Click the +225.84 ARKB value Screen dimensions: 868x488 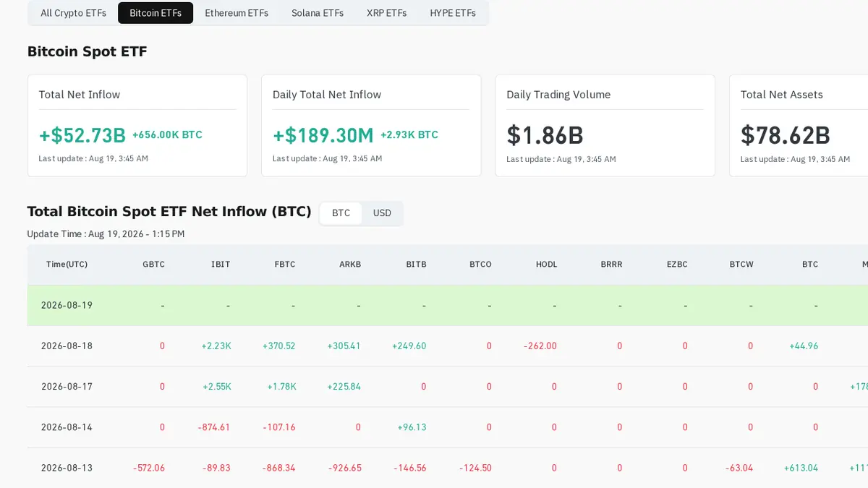(x=344, y=387)
